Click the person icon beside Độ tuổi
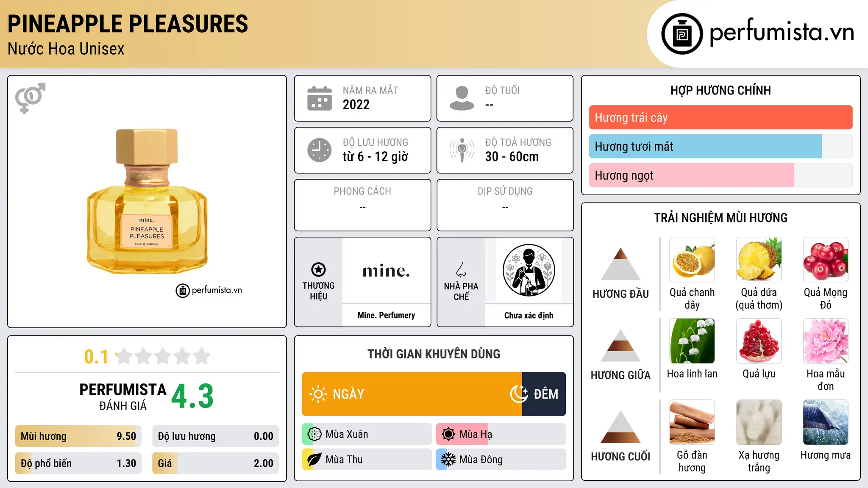Screen dimensions: 868x488 coord(462,98)
